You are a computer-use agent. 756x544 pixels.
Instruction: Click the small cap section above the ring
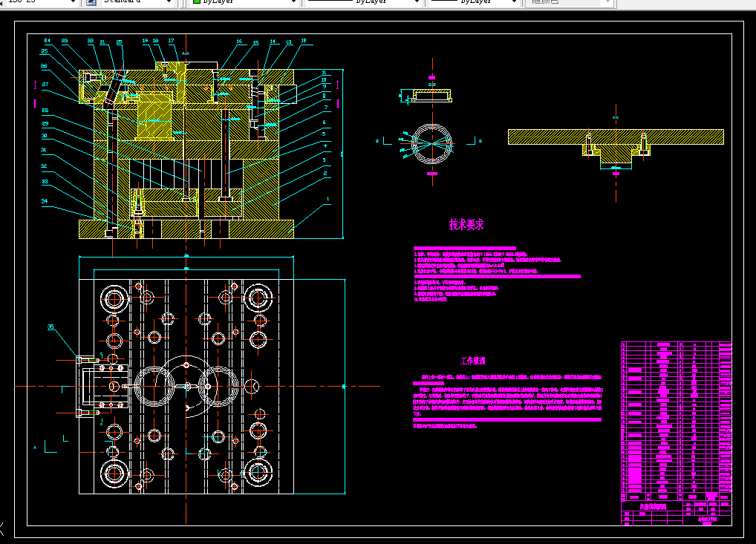tap(426, 96)
